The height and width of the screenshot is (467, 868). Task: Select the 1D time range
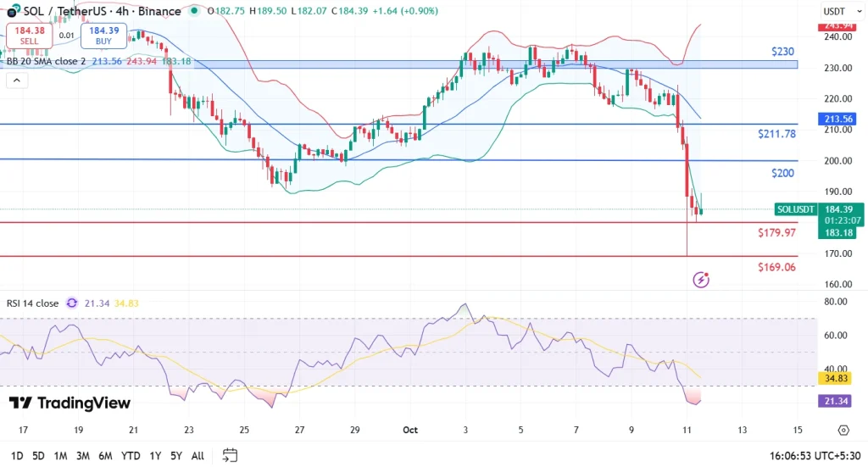[x=15, y=455]
